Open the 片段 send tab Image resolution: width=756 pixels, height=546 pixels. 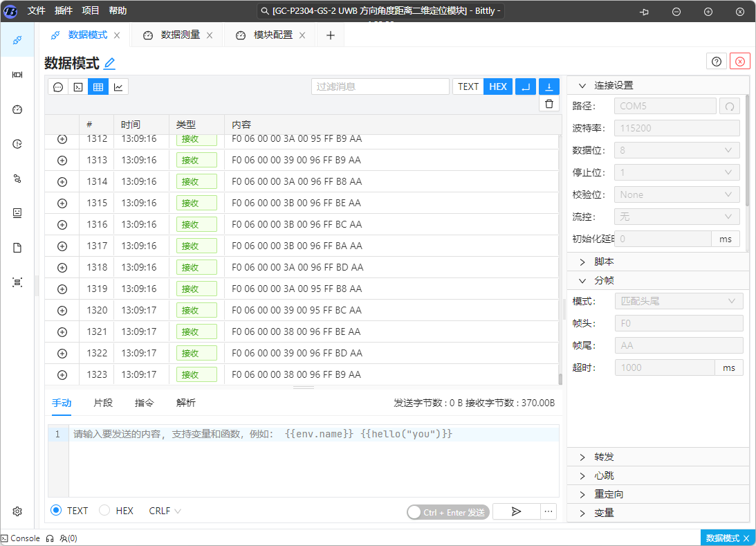[103, 403]
